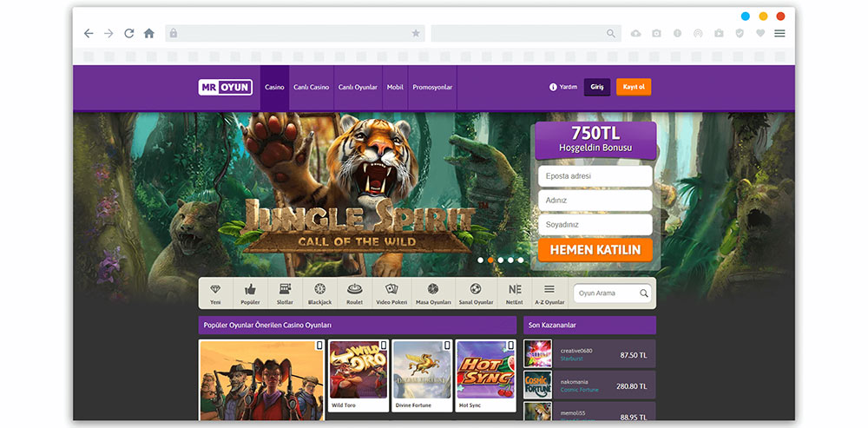Toggle favorite marker on Wild Toro card
Screen dimensions: 868x428
[383, 346]
